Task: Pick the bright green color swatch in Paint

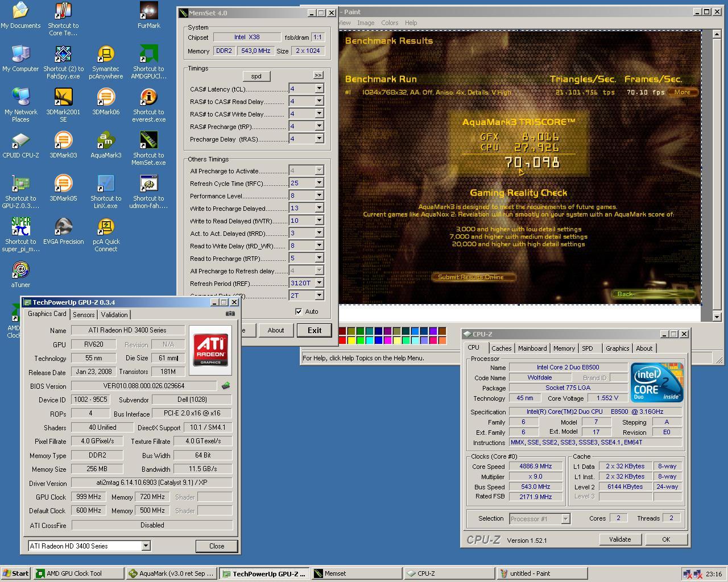Action: (x=361, y=340)
